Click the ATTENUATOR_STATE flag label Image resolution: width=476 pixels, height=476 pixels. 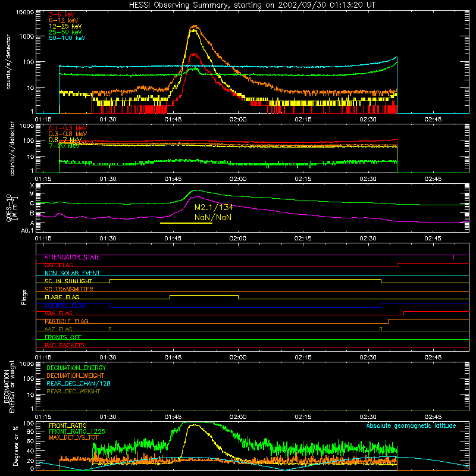(x=72, y=258)
